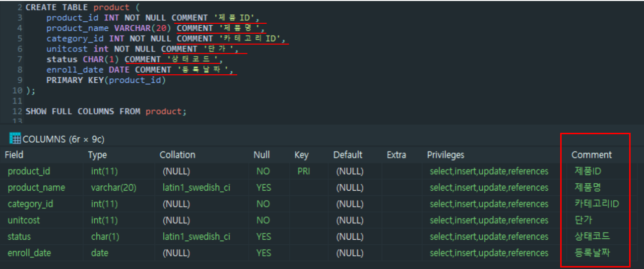The width and height of the screenshot is (644, 269).
Task: Select the product_name cell in the result grid
Action: pos(36,188)
